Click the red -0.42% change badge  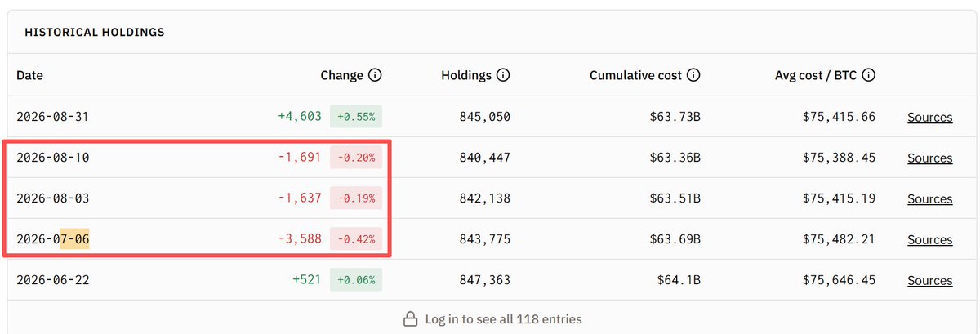point(356,239)
